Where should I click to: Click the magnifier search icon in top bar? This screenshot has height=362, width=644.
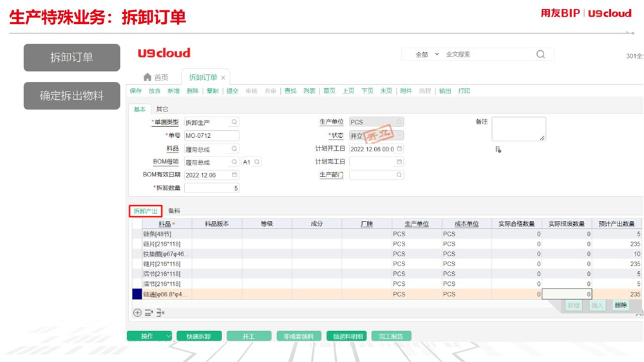tap(540, 54)
